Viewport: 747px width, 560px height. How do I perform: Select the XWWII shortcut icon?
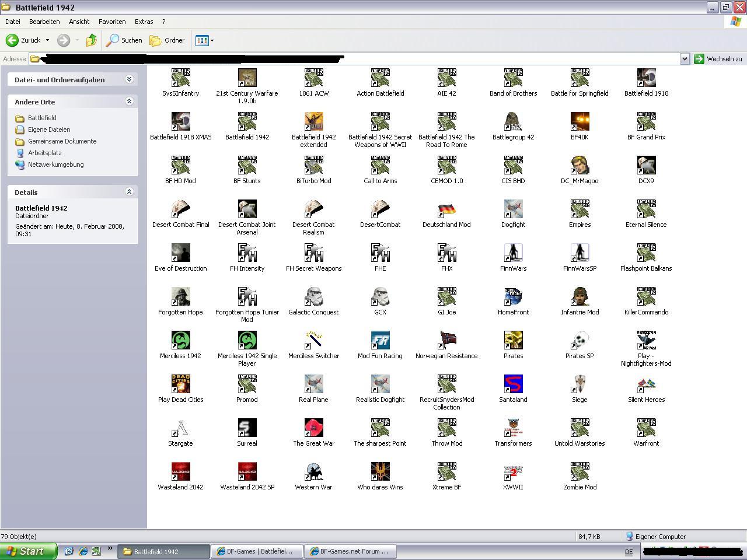[x=513, y=471]
